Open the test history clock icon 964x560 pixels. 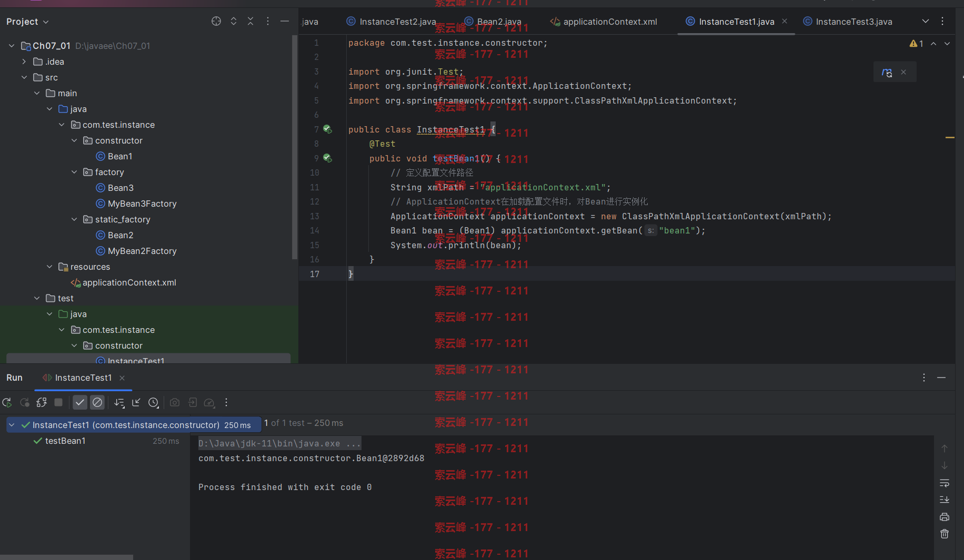pyautogui.click(x=153, y=402)
